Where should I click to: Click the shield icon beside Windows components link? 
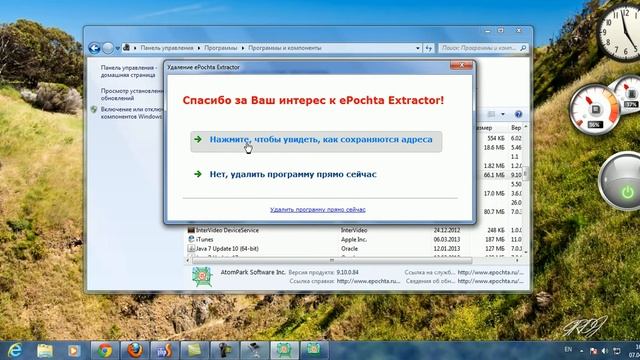94,109
